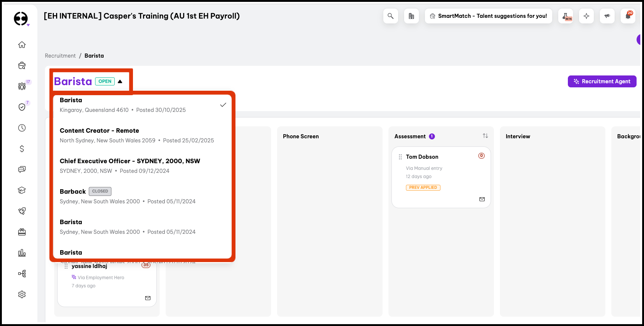The width and height of the screenshot is (644, 326).
Task: Open the notifications bell icon
Action: tap(628, 16)
